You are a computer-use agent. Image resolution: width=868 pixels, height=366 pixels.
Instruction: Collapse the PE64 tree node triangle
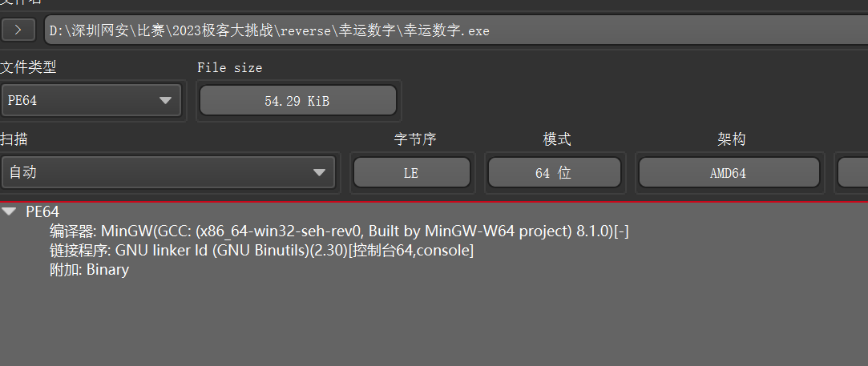(x=9, y=211)
